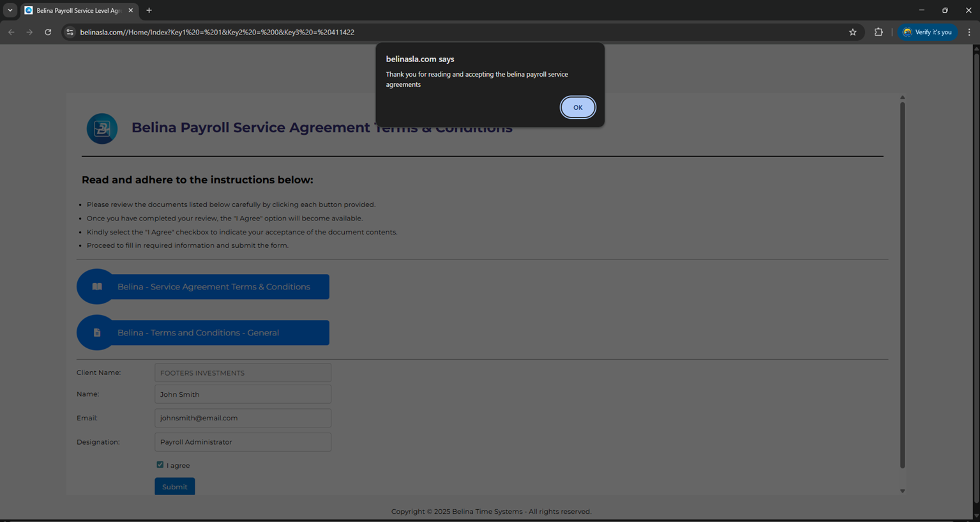The width and height of the screenshot is (980, 522).
Task: Click the inner page scrollbar down arrow
Action: click(x=903, y=491)
